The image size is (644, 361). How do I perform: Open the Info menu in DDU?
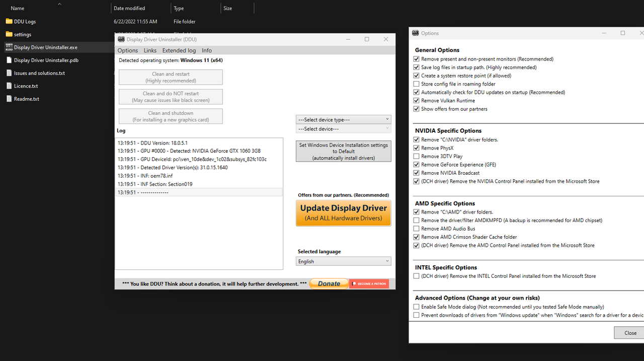207,51
